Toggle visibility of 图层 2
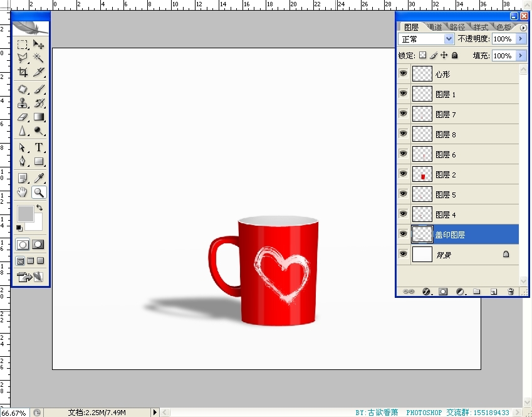 (x=403, y=174)
